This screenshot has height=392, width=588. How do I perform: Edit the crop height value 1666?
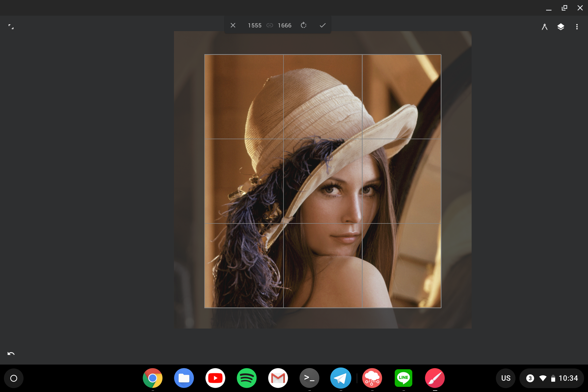point(284,25)
